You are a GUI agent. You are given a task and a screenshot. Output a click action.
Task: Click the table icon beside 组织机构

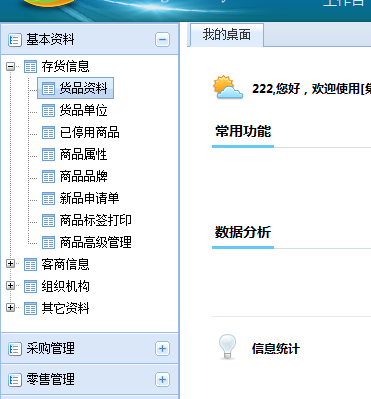[30, 287]
